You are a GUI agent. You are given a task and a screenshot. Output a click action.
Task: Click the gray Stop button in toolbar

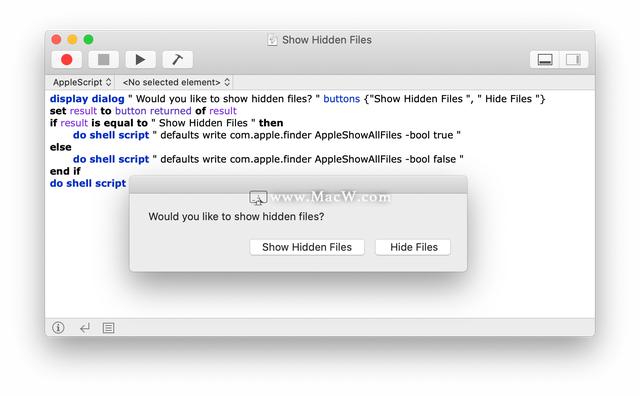(x=104, y=60)
